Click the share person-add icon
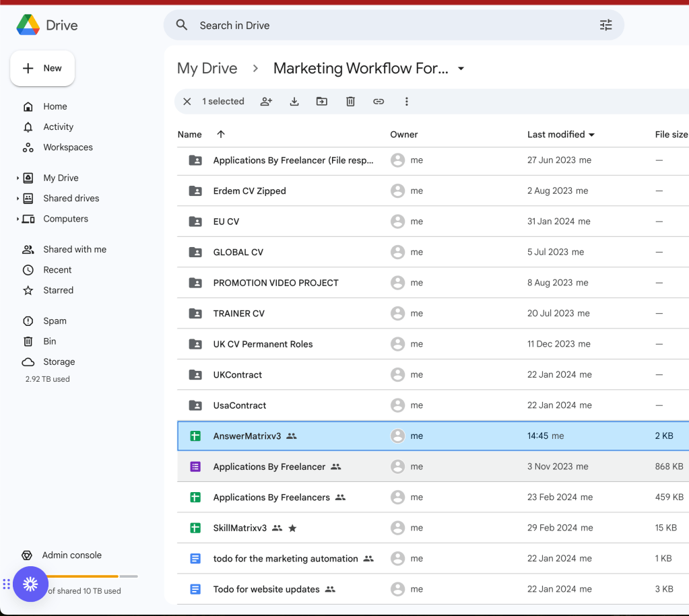689x616 pixels. tap(266, 102)
